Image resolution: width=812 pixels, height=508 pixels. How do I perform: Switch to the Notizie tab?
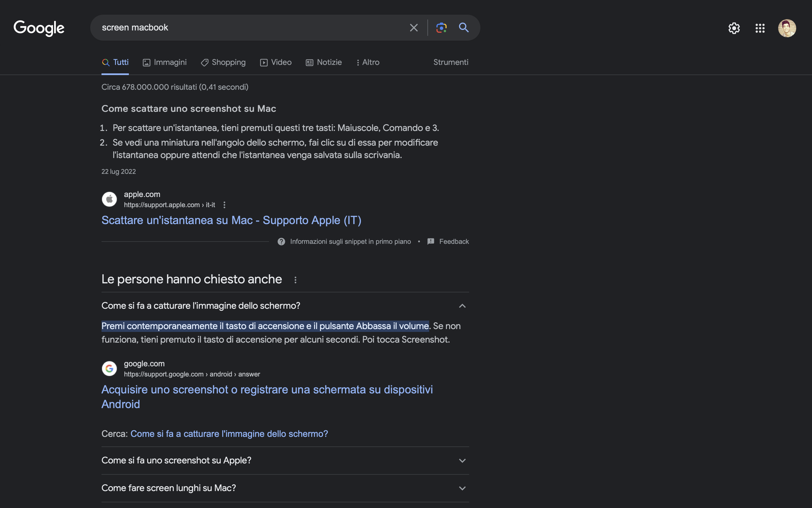click(324, 62)
